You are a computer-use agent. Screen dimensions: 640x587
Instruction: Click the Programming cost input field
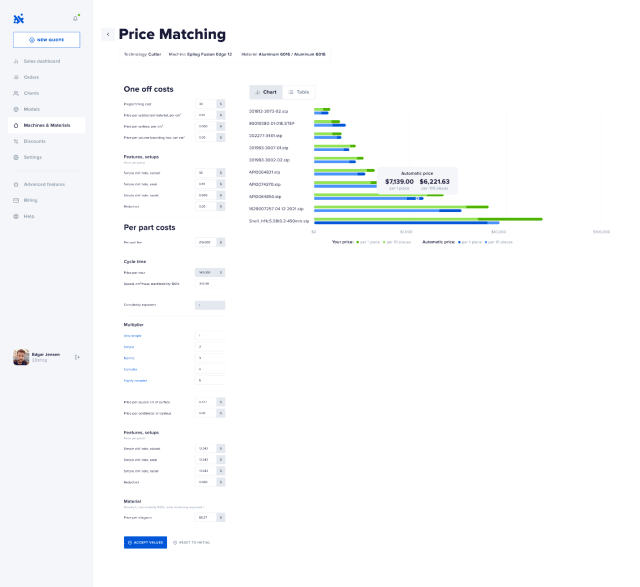tap(205, 103)
